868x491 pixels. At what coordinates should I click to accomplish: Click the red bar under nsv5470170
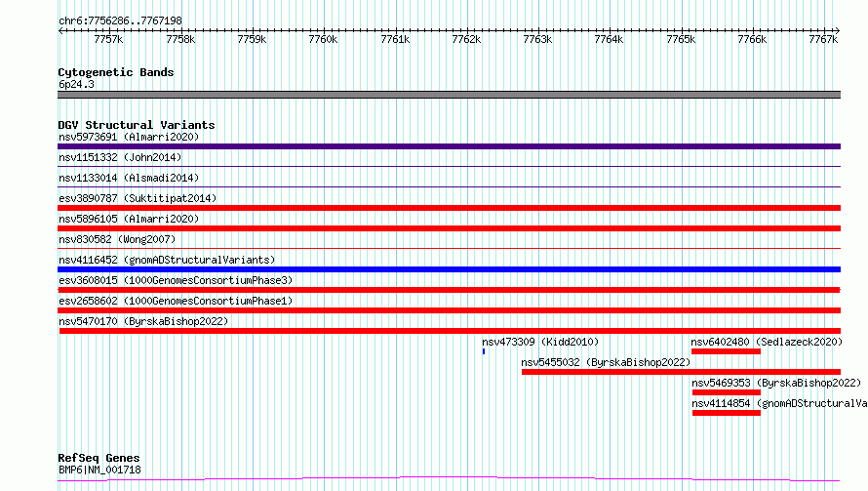click(450, 331)
